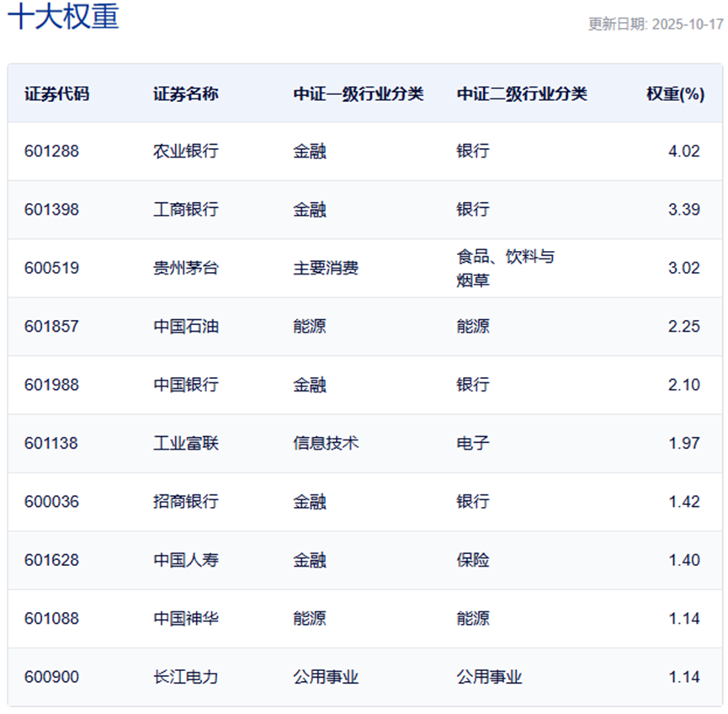Select the 长江电力 name cell

186,678
